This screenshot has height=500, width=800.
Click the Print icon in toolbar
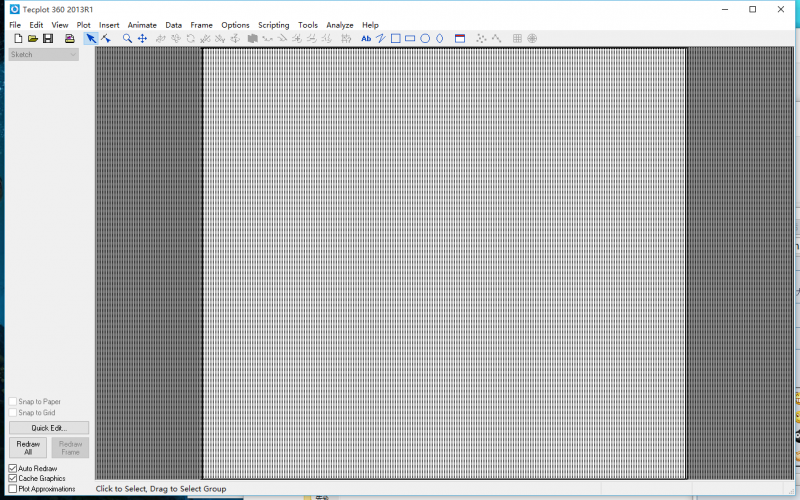coord(70,38)
